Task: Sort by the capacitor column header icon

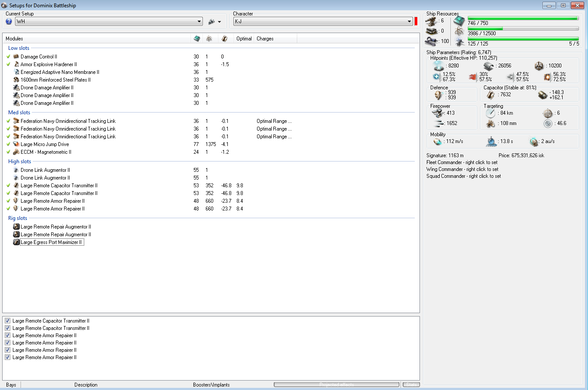Action: point(224,39)
